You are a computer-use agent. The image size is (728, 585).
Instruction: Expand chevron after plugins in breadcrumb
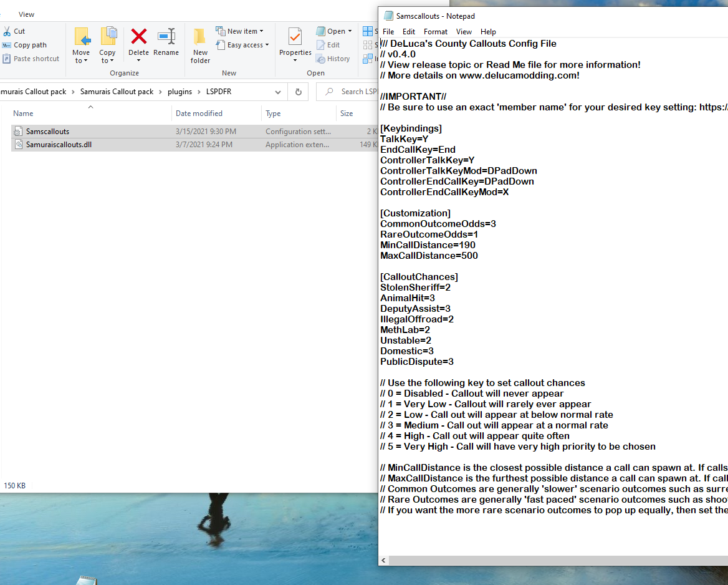[x=199, y=92]
